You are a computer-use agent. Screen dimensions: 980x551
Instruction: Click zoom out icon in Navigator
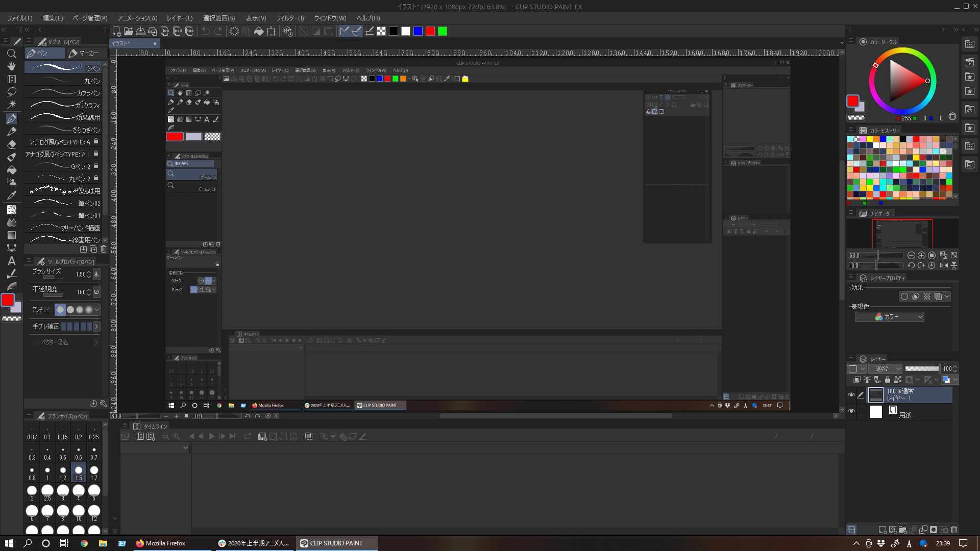coord(911,256)
